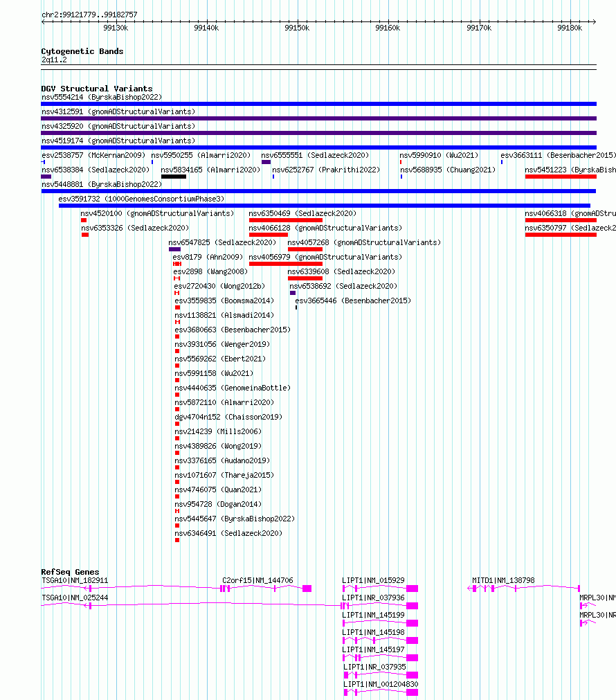The image size is (616, 700).
Task: Click the nsv5554214 (ByrskaBishop2022) variant label
Action: (x=102, y=97)
